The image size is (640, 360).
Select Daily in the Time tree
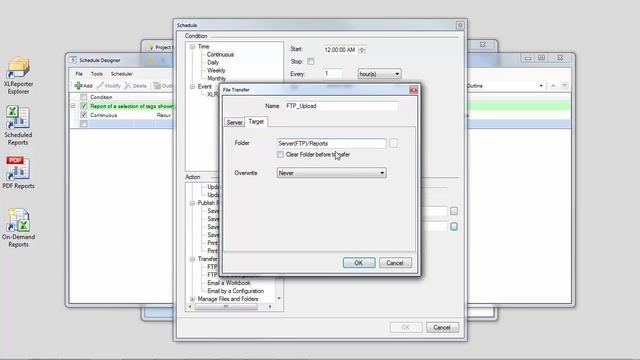(x=213, y=62)
